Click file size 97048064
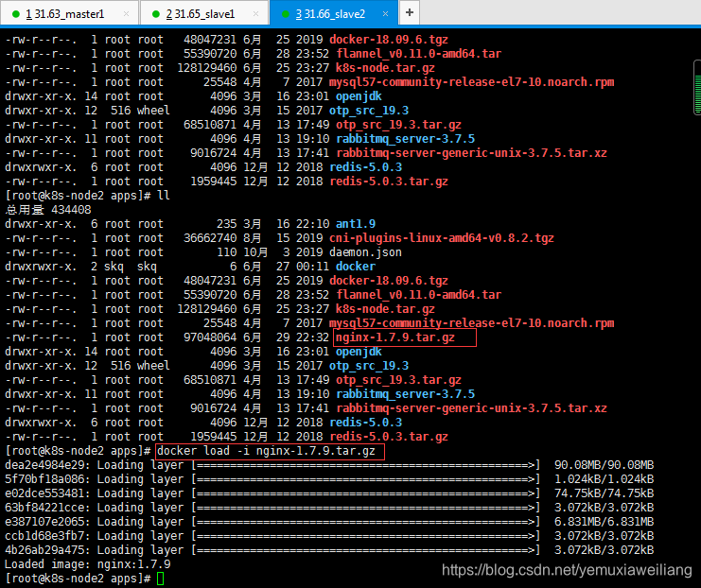 point(210,337)
